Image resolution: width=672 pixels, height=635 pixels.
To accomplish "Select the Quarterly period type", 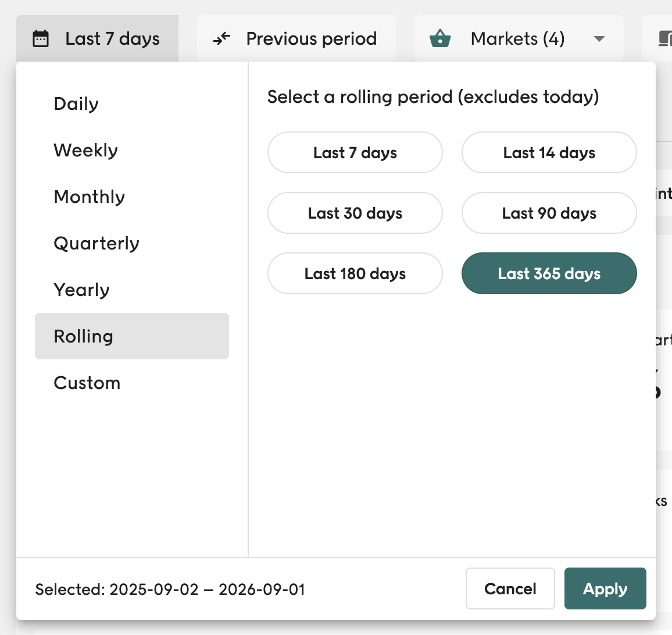I will (132, 243).
